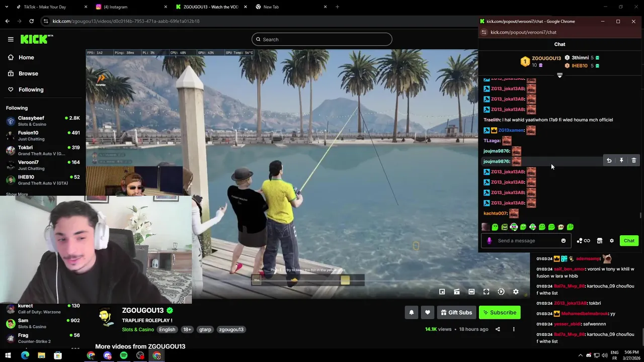Click the green Chat send button
The height and width of the screenshot is (362, 644).
click(x=629, y=241)
